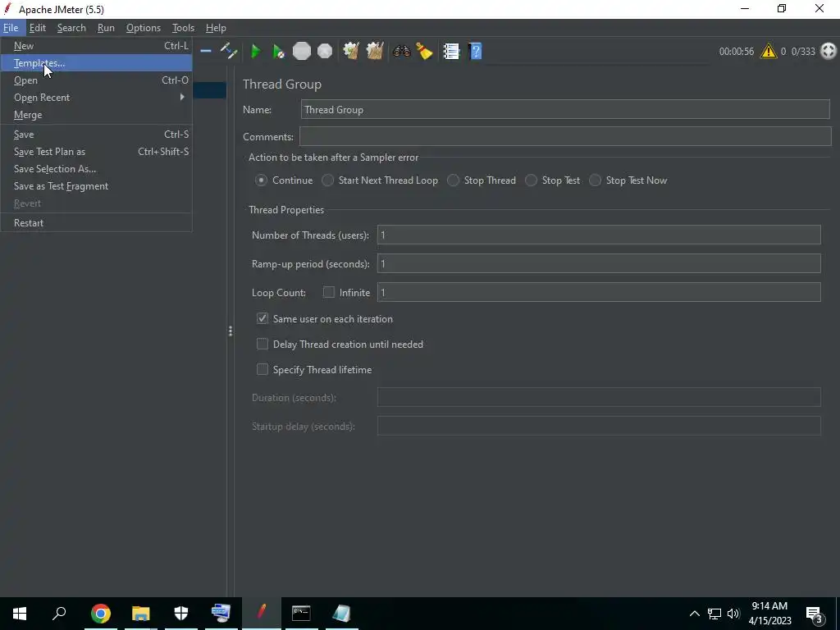Open the notification center icon
The height and width of the screenshot is (630, 840).
click(x=815, y=614)
